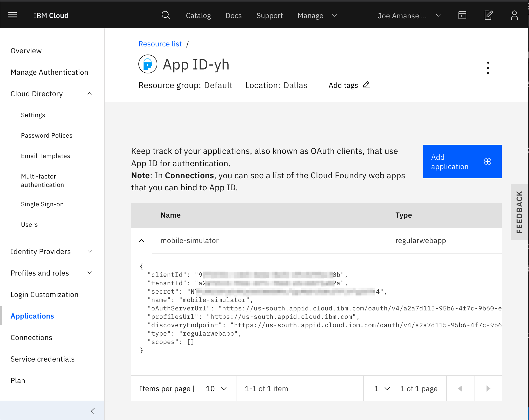Collapse the sidebar using the left arrow

pos(93,411)
